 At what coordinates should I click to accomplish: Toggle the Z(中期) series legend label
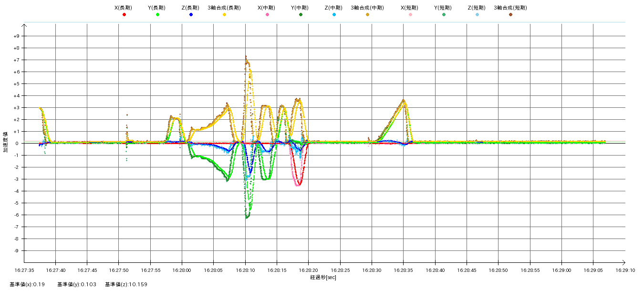[x=333, y=8]
